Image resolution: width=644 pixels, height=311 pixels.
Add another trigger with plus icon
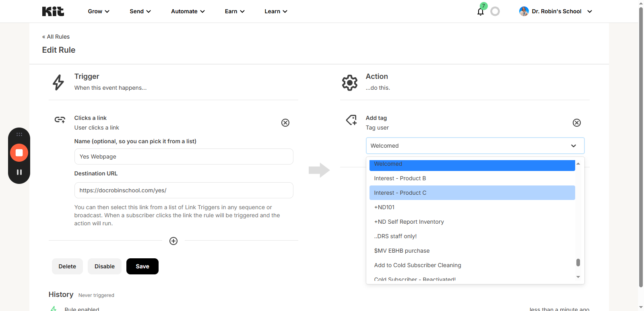coord(173,241)
